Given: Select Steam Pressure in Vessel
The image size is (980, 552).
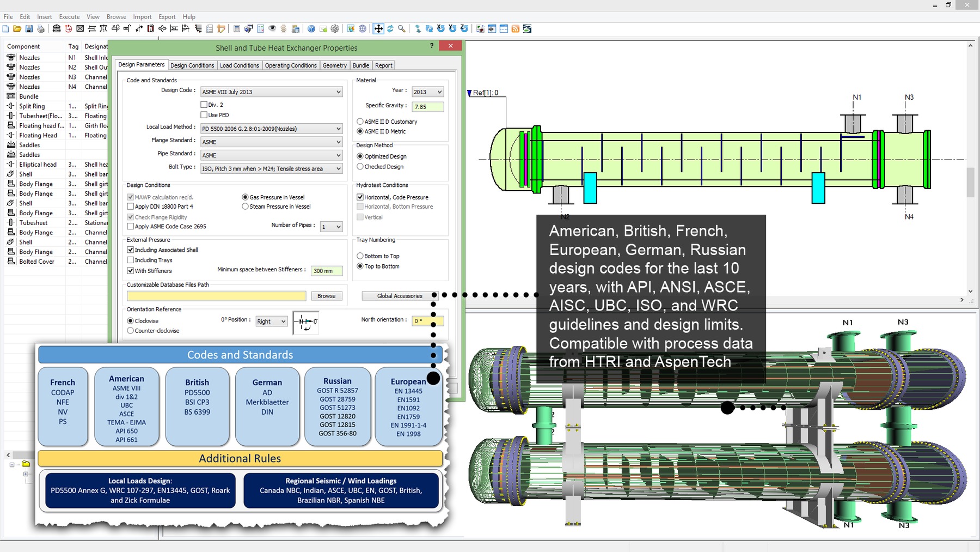Looking at the screenshot, I should point(246,206).
